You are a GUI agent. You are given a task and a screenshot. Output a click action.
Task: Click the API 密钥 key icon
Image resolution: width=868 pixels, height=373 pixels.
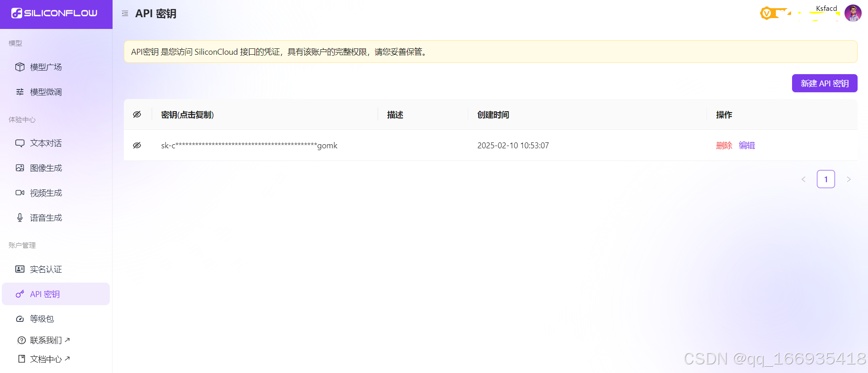(20, 294)
